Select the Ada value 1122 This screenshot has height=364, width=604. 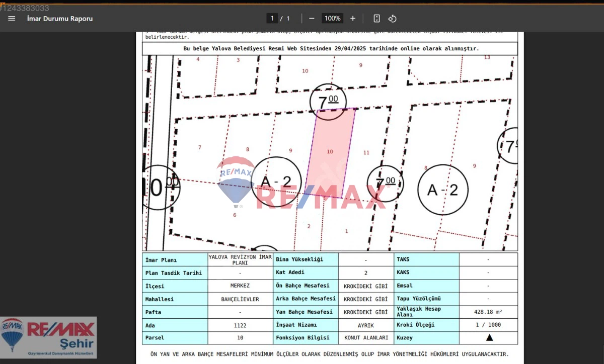(240, 325)
